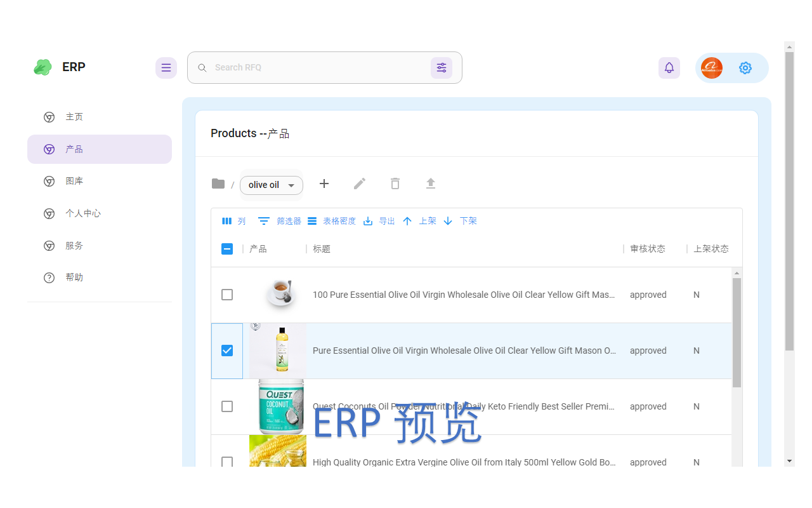Sort by the 上架状态 column header

(x=711, y=249)
